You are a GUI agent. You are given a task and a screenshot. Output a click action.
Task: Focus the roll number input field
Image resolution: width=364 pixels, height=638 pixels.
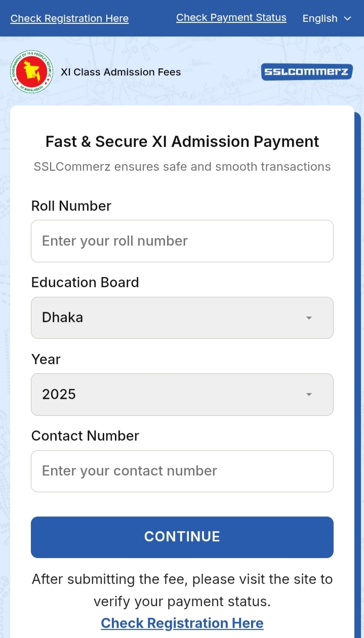[x=182, y=241]
